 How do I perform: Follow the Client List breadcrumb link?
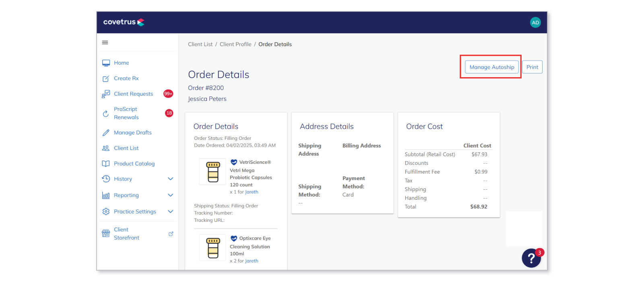[200, 44]
